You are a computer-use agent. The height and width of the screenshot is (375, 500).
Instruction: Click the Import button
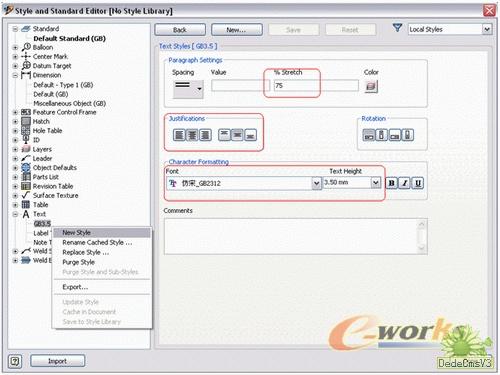[x=57, y=361]
